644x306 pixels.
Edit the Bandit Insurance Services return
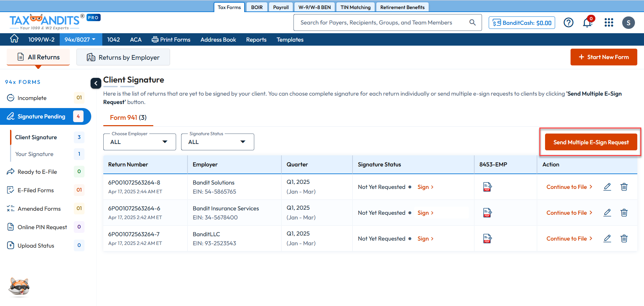coord(607,213)
